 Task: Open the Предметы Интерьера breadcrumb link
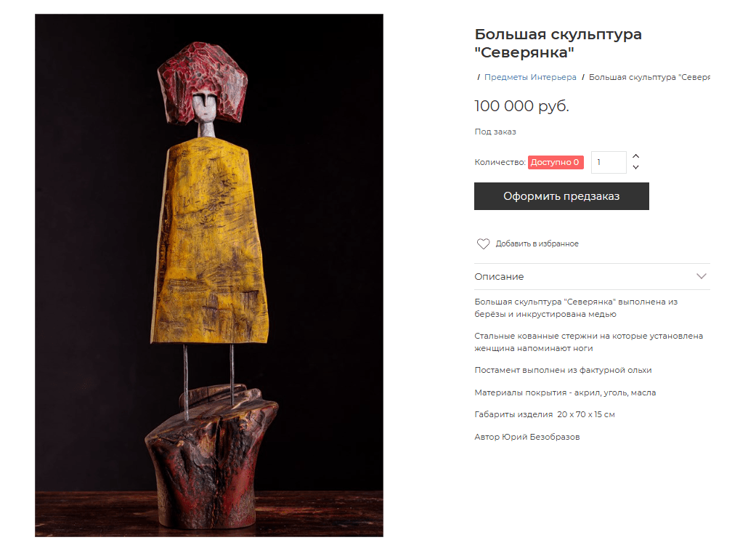pyautogui.click(x=530, y=77)
